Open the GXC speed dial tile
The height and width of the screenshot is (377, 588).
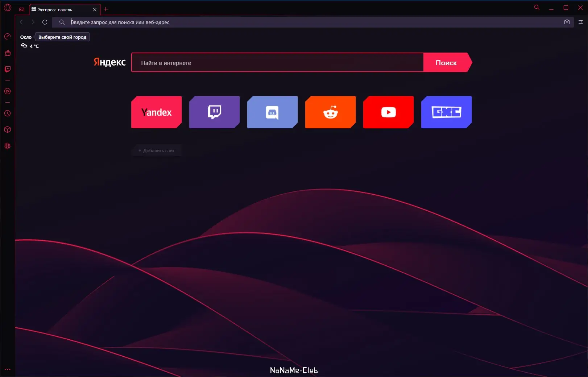[447, 112]
